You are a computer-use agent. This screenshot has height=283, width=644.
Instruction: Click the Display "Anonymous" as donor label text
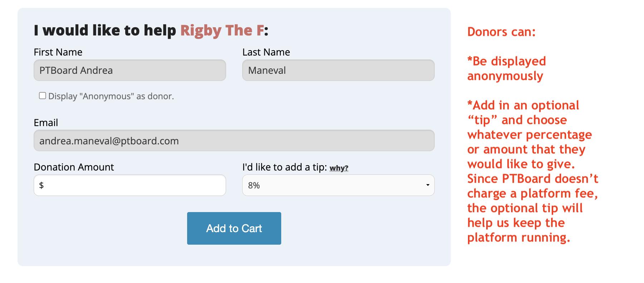tap(111, 96)
